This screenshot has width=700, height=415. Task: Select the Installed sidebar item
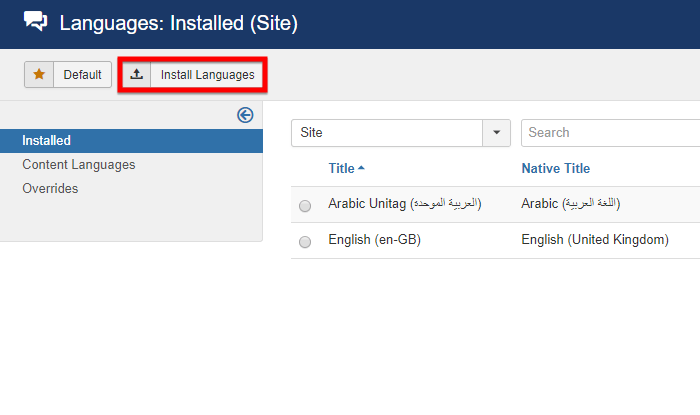131,141
